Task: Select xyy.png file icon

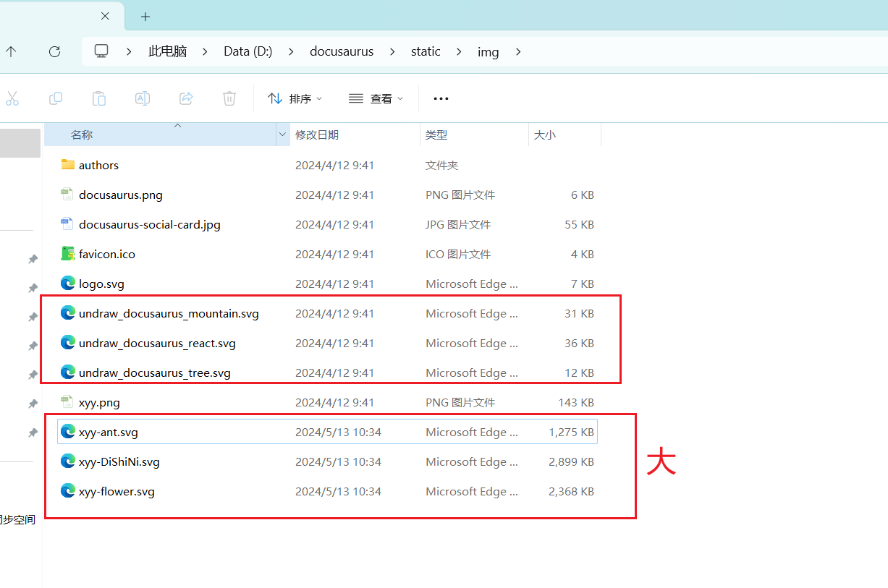Action: click(68, 401)
